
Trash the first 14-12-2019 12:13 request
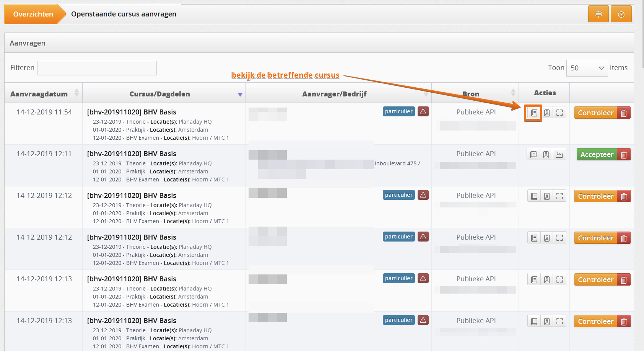(x=624, y=280)
